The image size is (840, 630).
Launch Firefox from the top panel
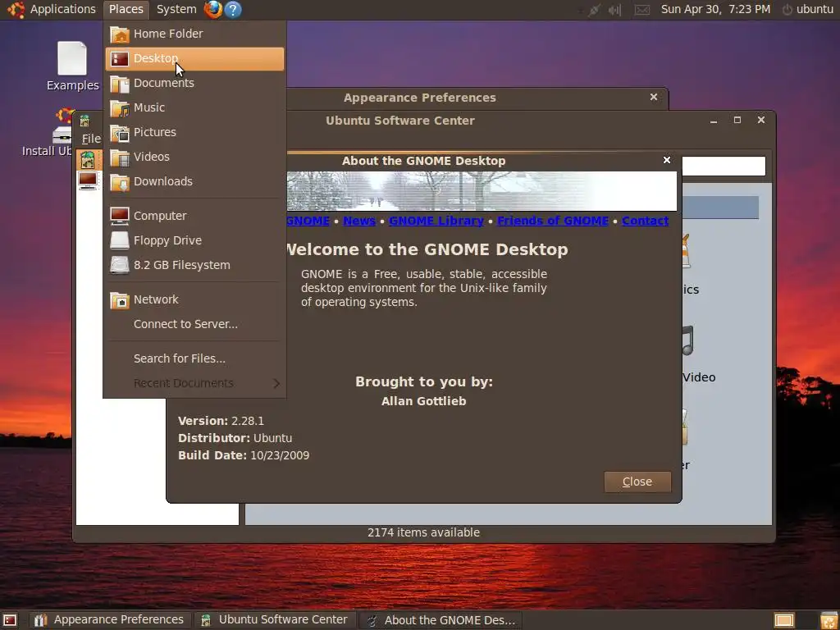tap(212, 9)
